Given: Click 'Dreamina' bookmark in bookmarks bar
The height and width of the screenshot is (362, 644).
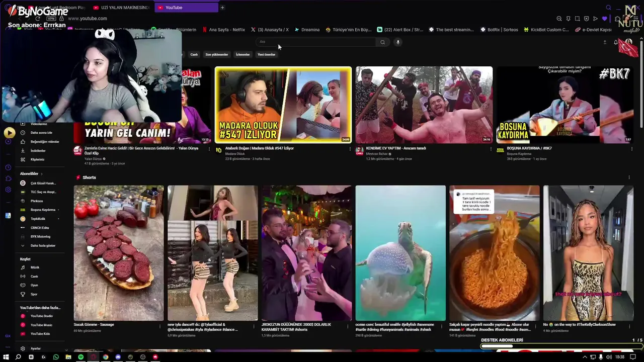Looking at the screenshot, I should 307,30.
